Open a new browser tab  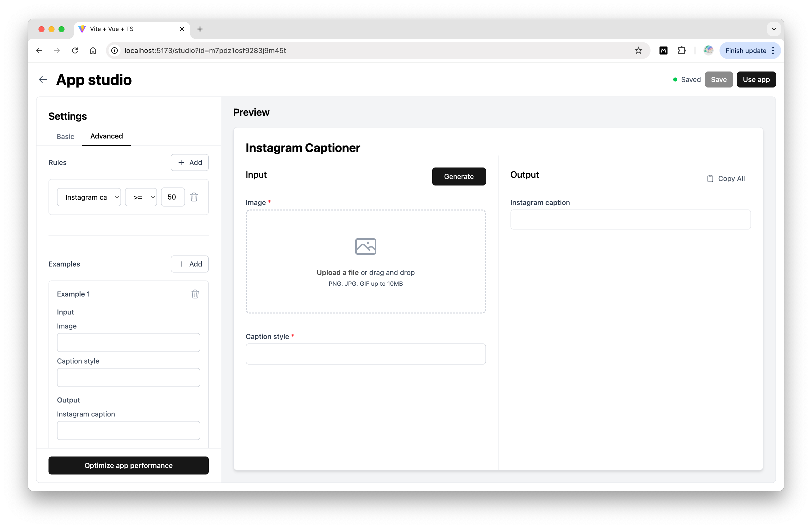[200, 29]
